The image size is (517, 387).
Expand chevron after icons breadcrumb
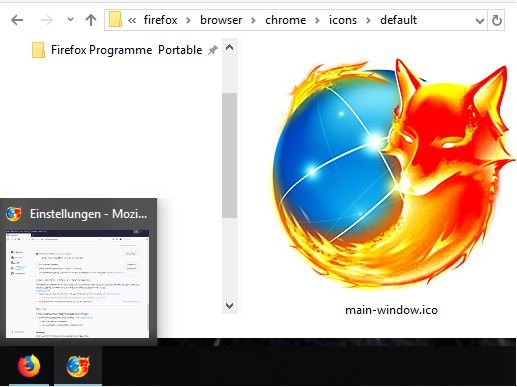pos(368,20)
